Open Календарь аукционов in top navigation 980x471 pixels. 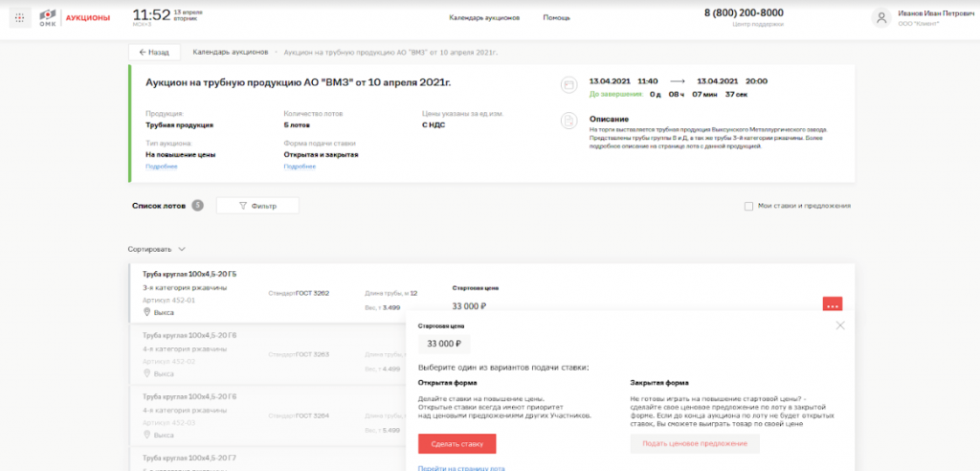pos(483,17)
